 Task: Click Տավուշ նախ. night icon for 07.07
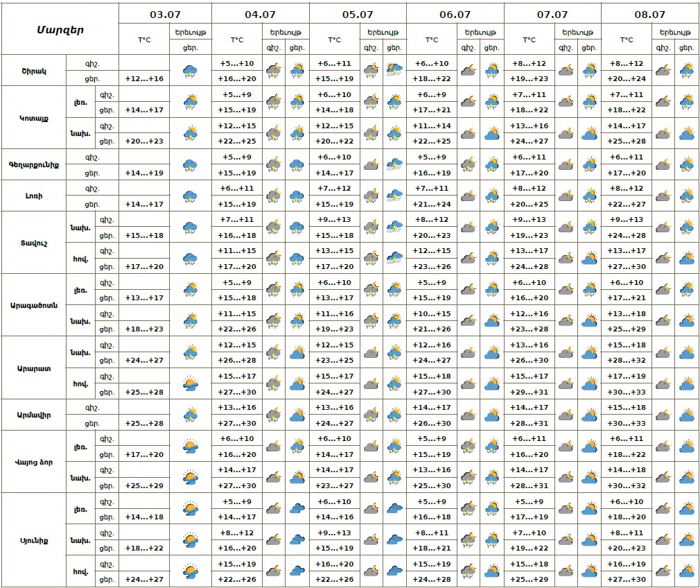click(566, 227)
